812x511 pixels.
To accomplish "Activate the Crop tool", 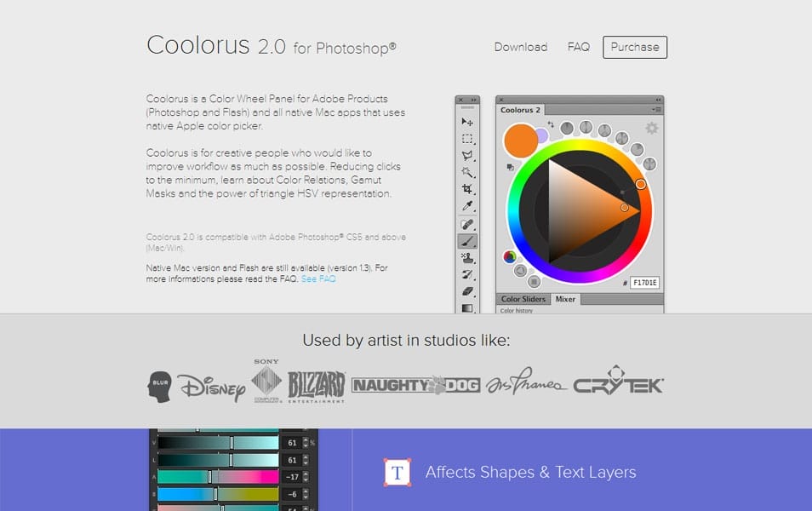I will (x=467, y=189).
